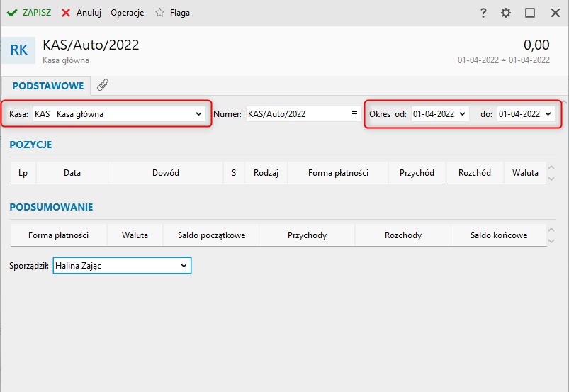Image resolution: width=569 pixels, height=392 pixels.
Task: Click the red Anuluj cross icon
Action: click(66, 13)
